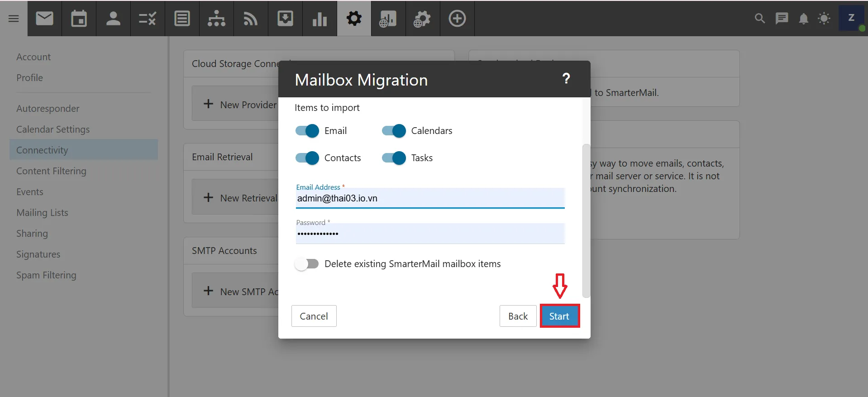This screenshot has height=397, width=868.
Task: Switch off the Contacts import toggle
Action: point(307,158)
